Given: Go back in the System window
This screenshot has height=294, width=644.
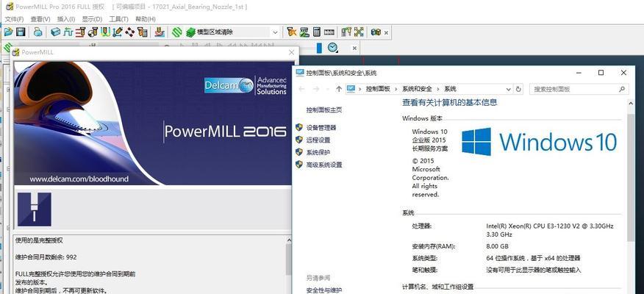Looking at the screenshot, I should 302,89.
